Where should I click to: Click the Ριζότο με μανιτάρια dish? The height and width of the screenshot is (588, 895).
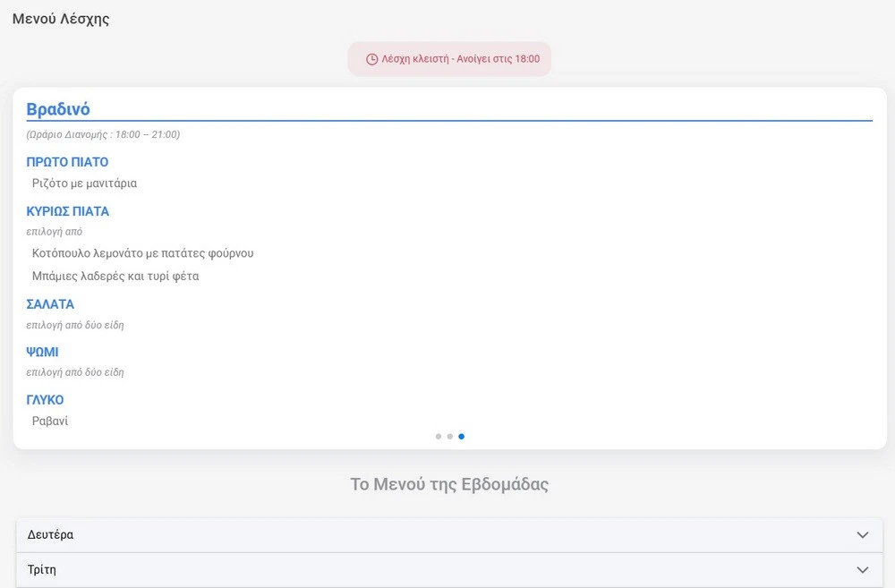(84, 183)
